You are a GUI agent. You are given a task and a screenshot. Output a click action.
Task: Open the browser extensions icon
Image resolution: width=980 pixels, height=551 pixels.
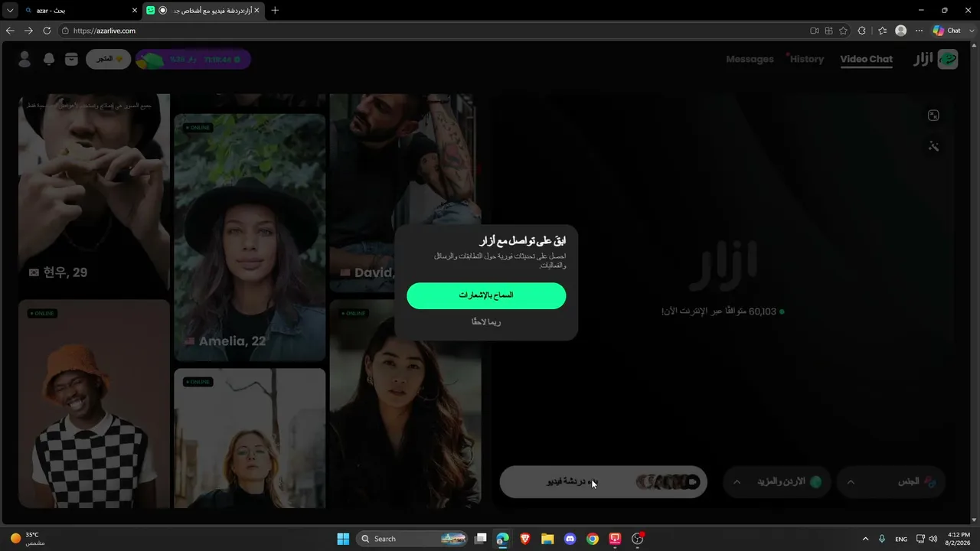click(x=862, y=31)
